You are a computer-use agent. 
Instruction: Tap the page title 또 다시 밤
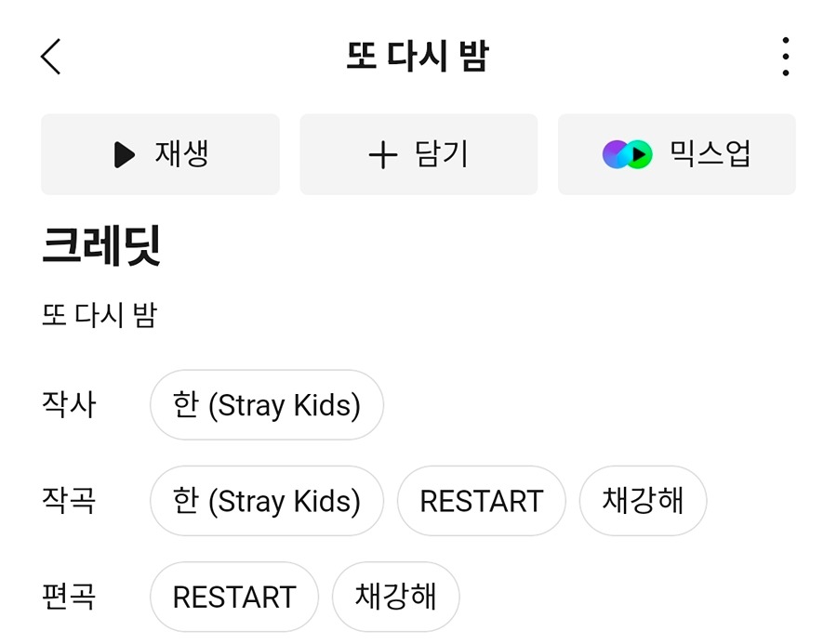tap(418, 56)
